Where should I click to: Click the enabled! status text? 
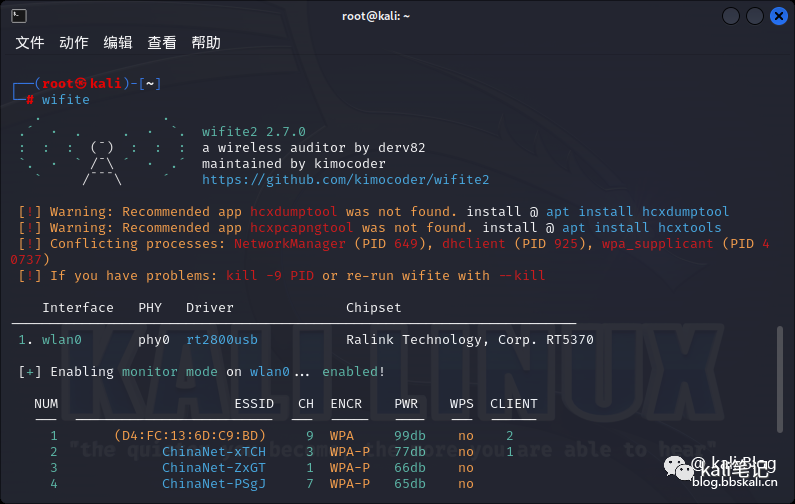pyautogui.click(x=353, y=372)
